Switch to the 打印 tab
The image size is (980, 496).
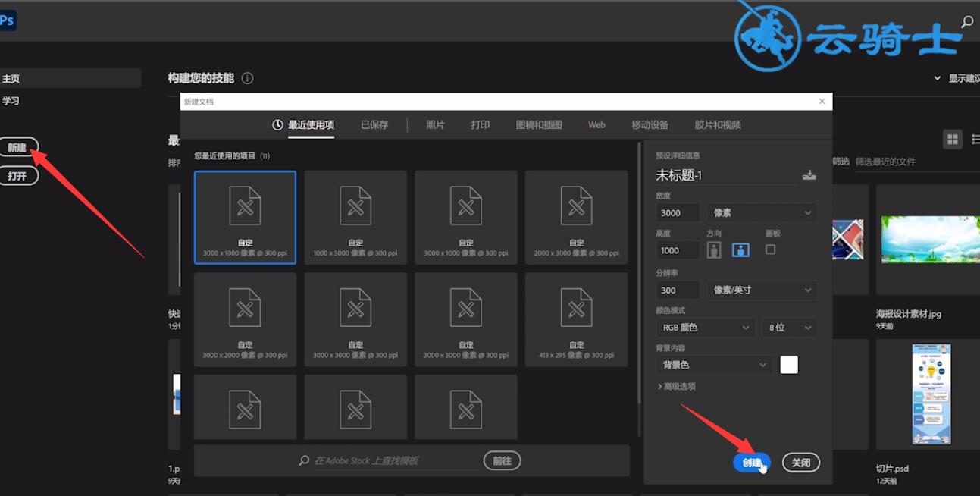480,124
